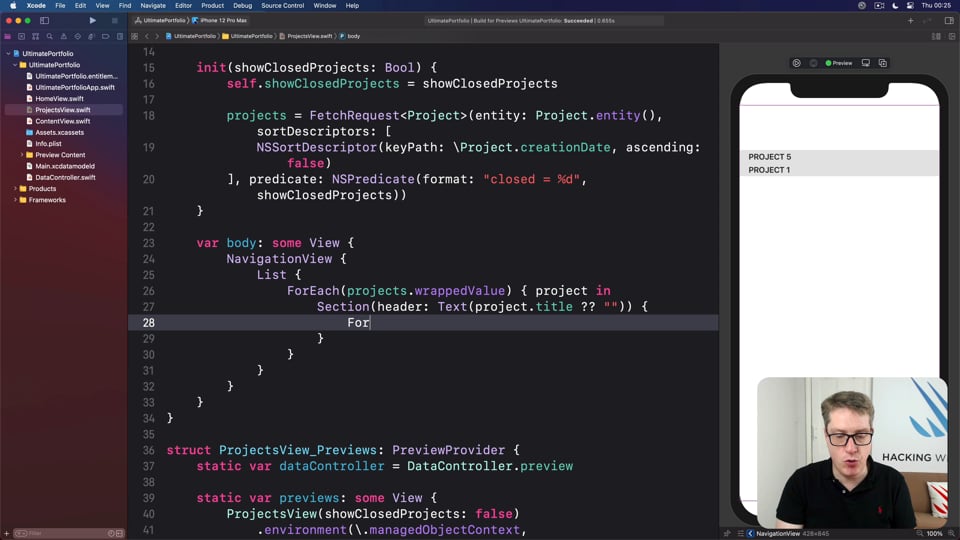Screen dimensions: 960x540
Task: Select ProjectsView.swift in the navigator
Action: click(64, 110)
